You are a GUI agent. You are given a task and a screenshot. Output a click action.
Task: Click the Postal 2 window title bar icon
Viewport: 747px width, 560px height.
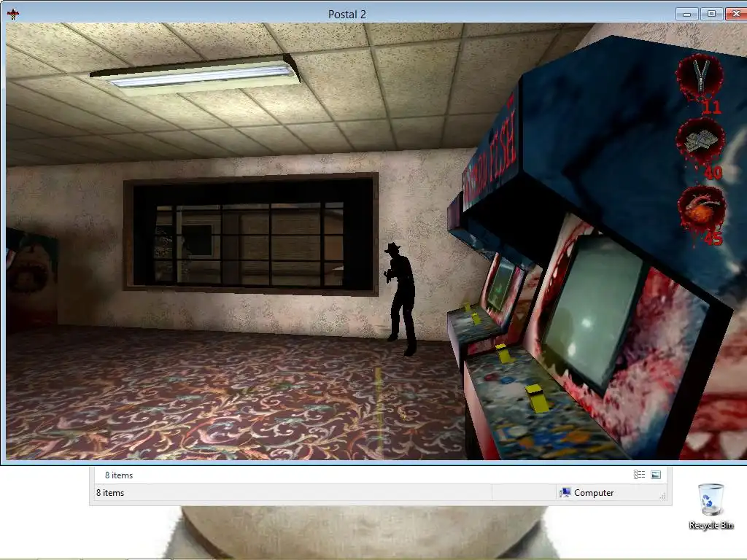click(x=13, y=14)
